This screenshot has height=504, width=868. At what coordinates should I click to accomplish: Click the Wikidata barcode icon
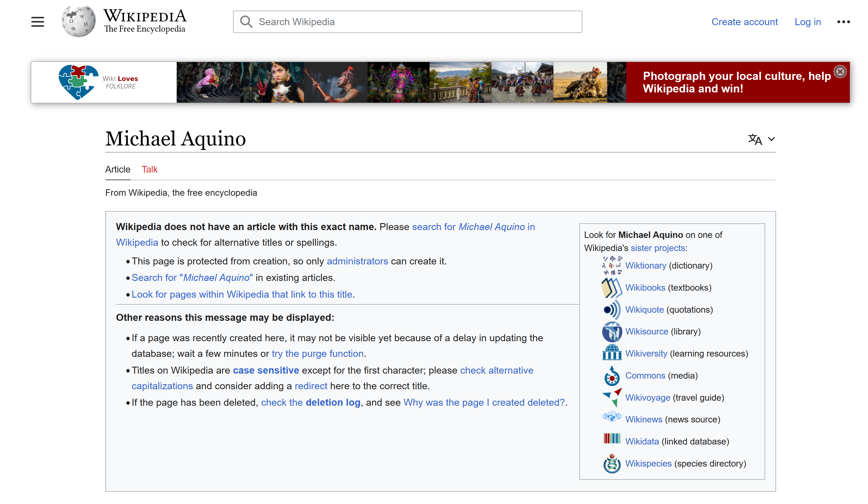tap(612, 438)
